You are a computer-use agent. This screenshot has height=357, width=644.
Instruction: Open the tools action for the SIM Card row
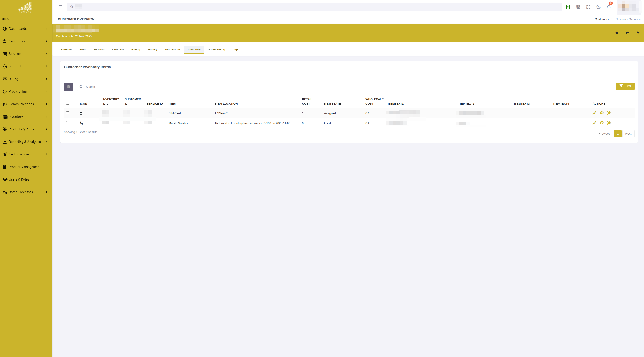click(609, 113)
